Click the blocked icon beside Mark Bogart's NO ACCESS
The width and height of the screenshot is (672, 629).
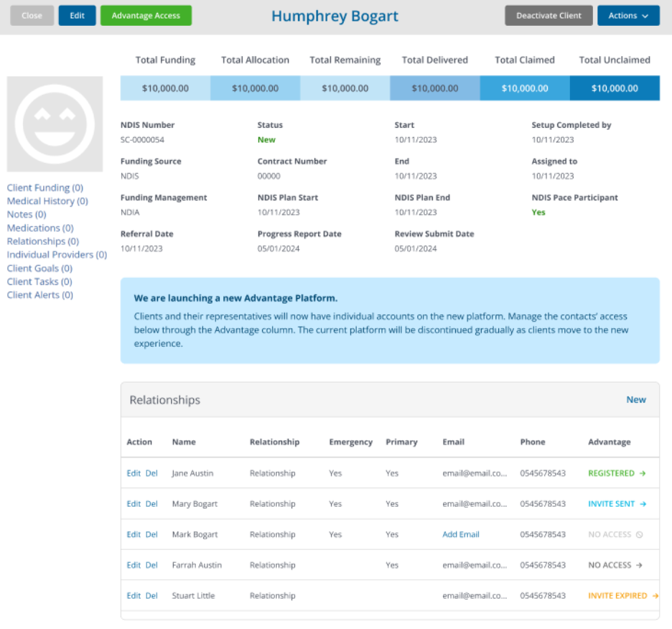click(639, 535)
